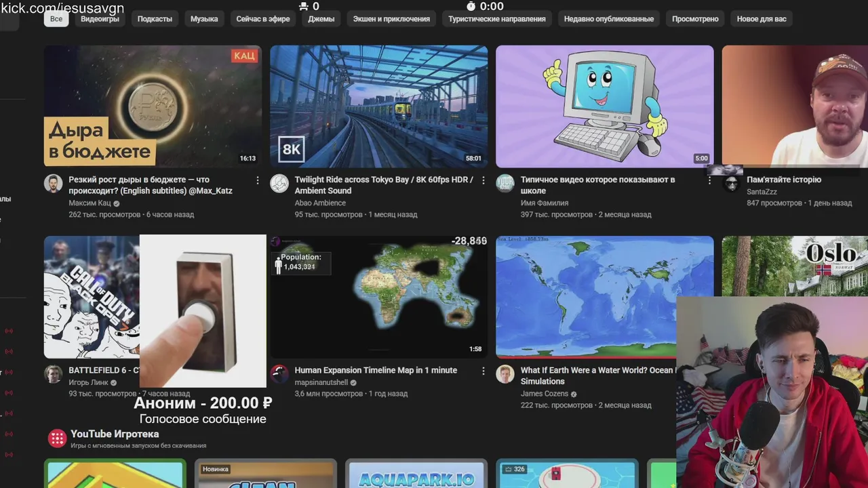Go to channel name 'Abao Ambience'

point(320,203)
